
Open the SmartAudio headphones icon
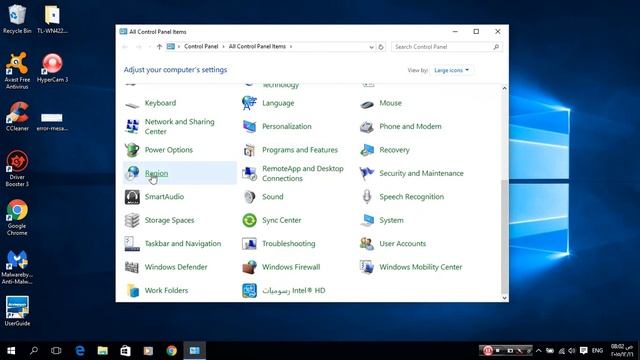click(x=132, y=197)
